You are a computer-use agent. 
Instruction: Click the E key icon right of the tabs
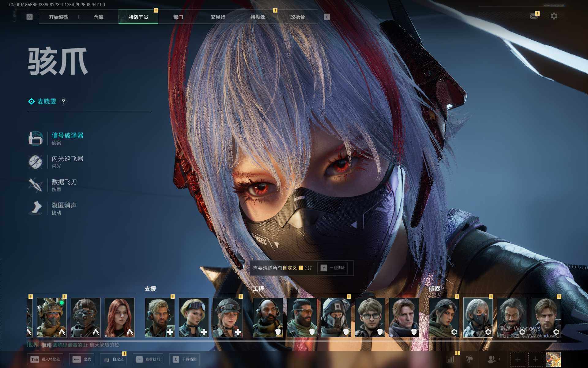coord(327,17)
